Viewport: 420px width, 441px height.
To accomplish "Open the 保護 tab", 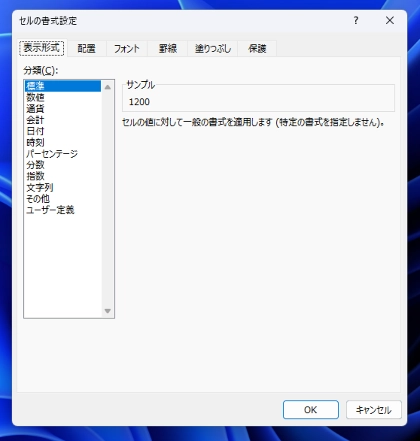I will click(x=257, y=49).
